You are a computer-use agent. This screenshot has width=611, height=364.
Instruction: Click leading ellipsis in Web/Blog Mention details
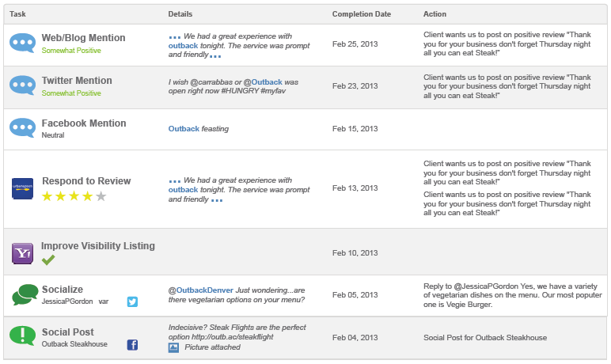pyautogui.click(x=175, y=37)
